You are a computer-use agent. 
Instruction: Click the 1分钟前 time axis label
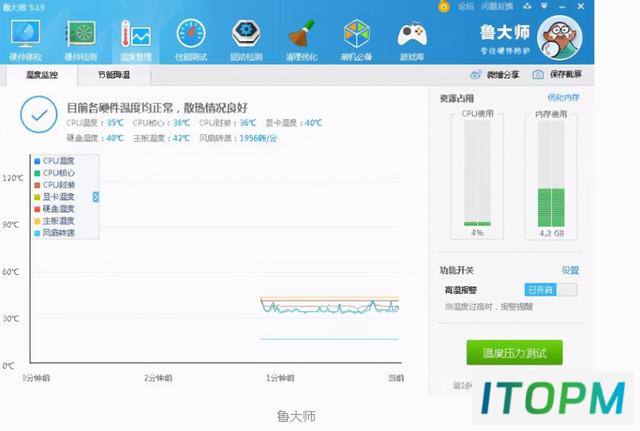point(280,378)
